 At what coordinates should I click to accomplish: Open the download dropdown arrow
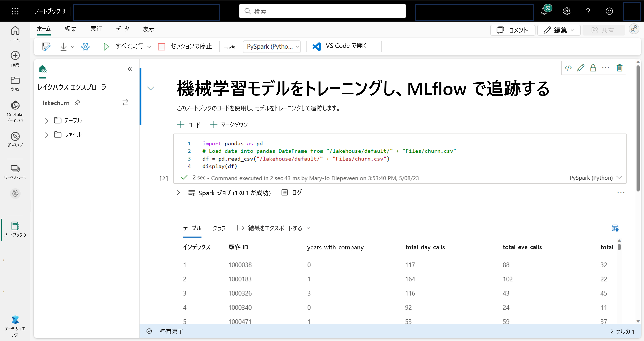[x=73, y=47]
